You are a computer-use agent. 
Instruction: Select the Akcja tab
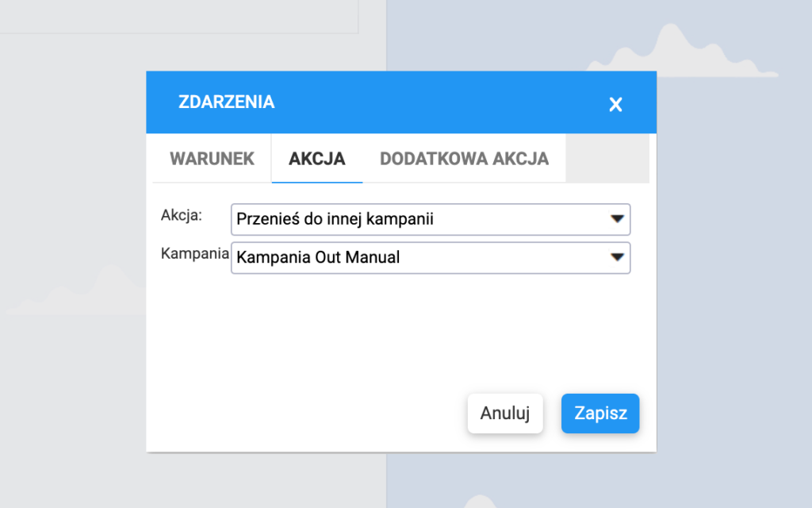317,158
